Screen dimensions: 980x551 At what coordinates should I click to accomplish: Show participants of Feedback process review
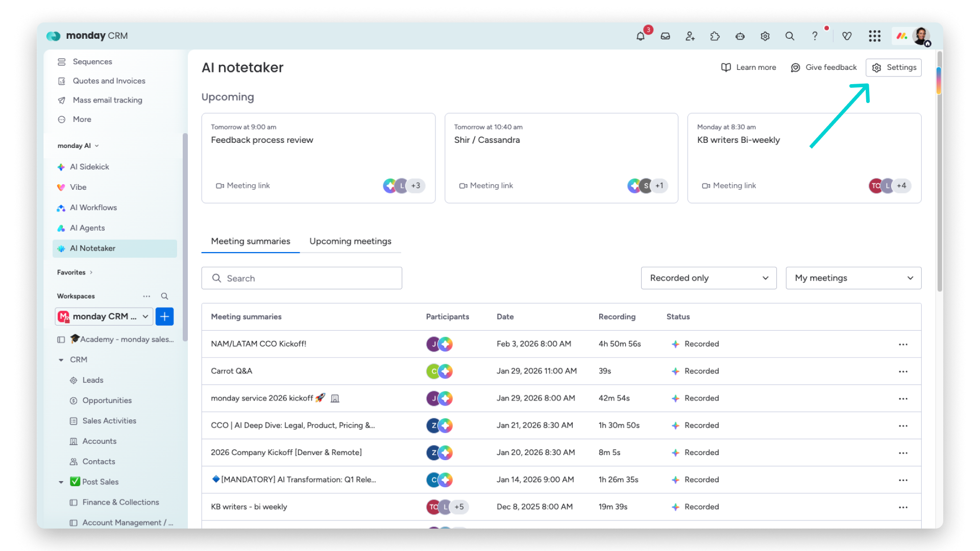pos(404,186)
